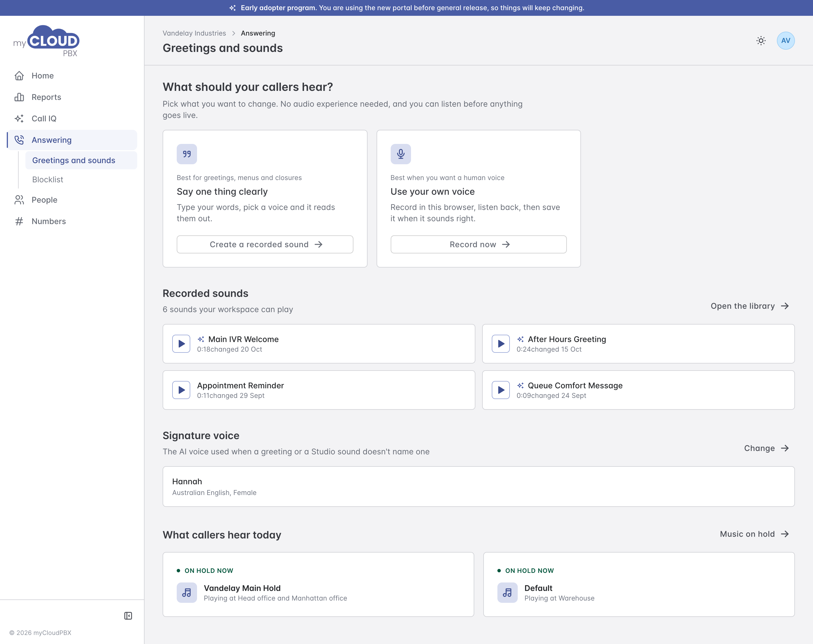The image size is (813, 644).
Task: Open Reports in the sidebar
Action: pos(72,97)
